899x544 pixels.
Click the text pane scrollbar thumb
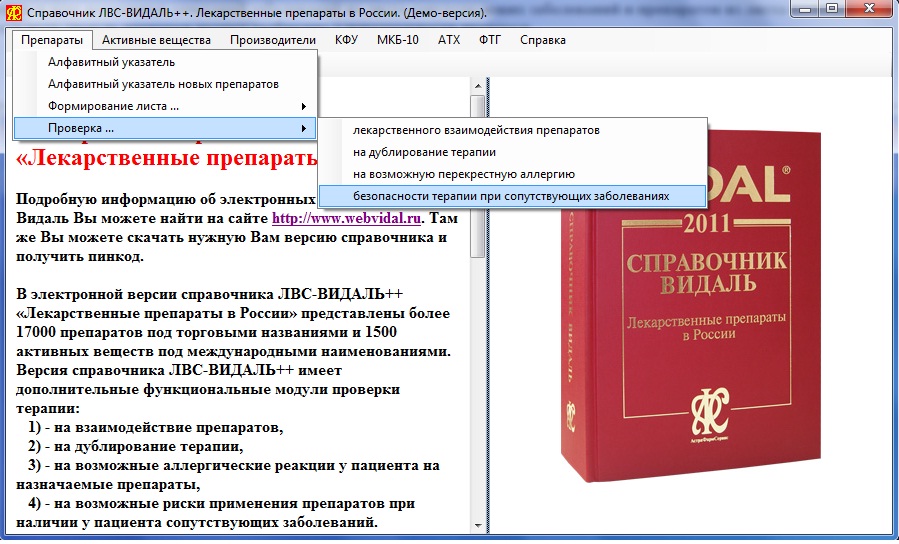pos(478,177)
